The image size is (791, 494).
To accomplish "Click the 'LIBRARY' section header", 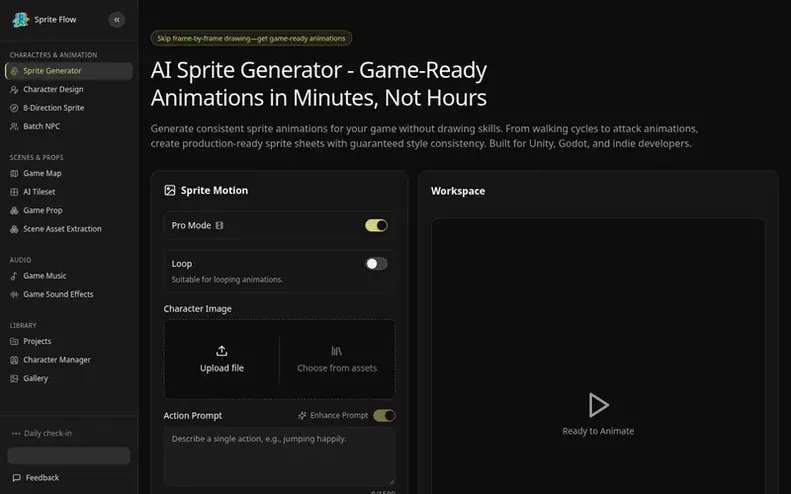I will coord(23,325).
